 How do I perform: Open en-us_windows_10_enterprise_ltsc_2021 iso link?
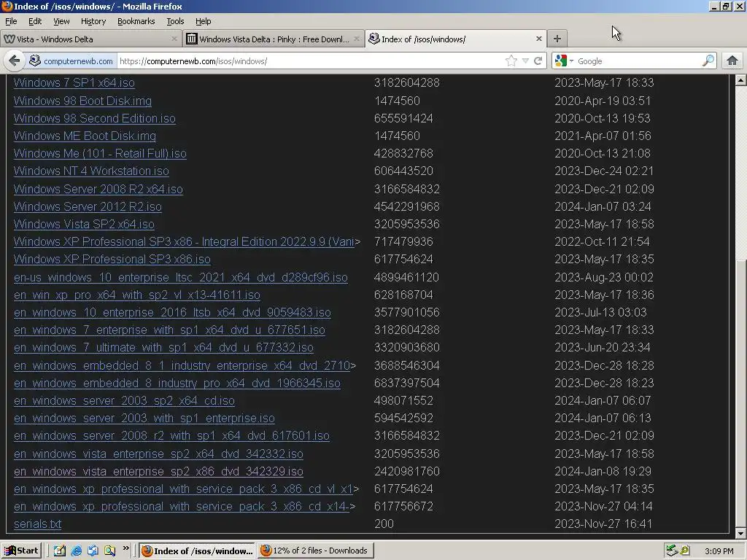pos(181,277)
